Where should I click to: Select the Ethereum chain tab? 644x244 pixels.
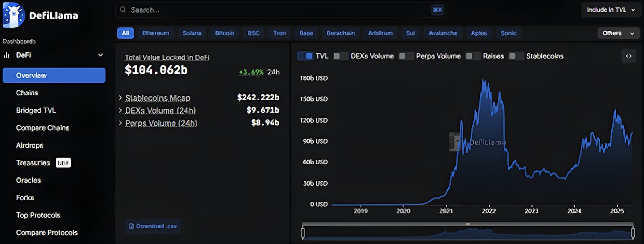[x=156, y=33]
